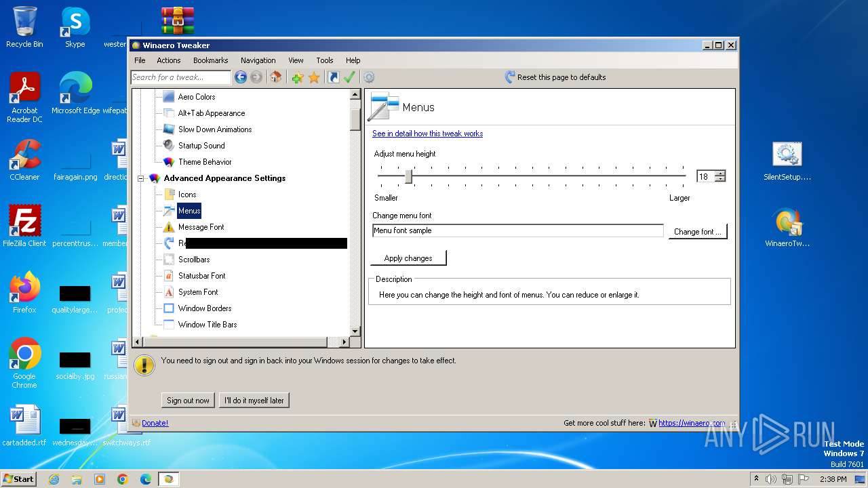Click Sign out now button
Image resolution: width=868 pixels, height=488 pixels.
189,401
